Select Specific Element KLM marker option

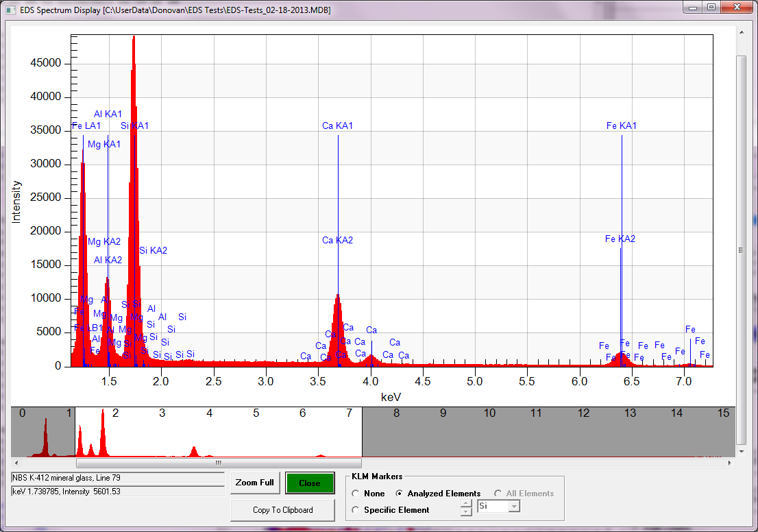coord(355,510)
